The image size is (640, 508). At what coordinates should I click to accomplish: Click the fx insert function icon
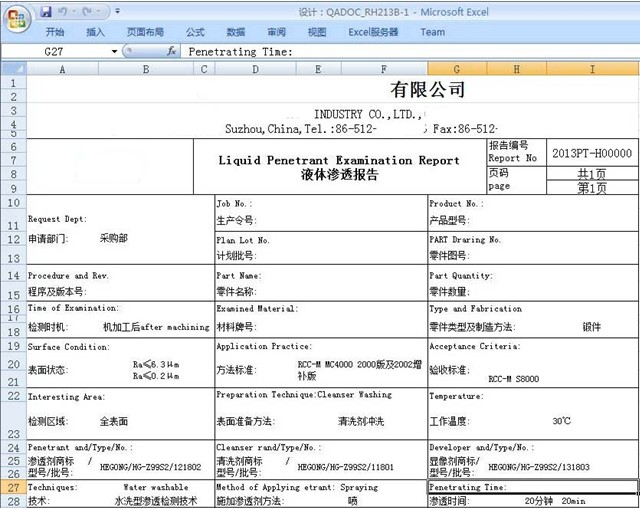click(x=172, y=51)
